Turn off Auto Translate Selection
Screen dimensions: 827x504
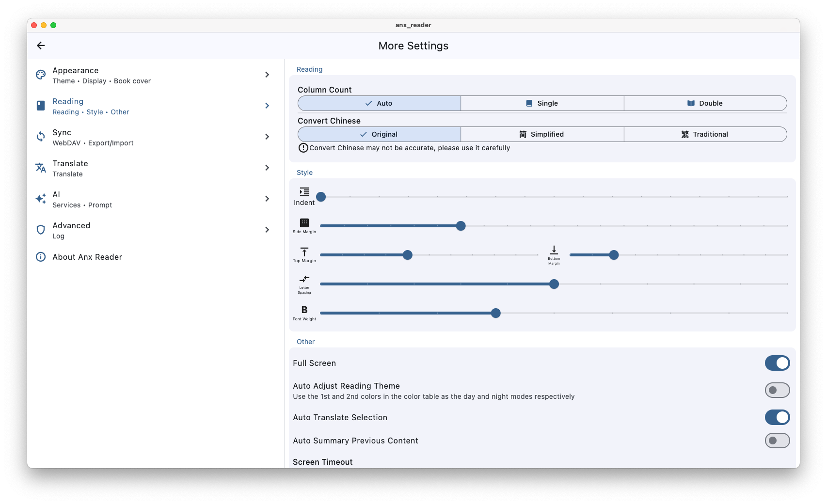click(777, 417)
